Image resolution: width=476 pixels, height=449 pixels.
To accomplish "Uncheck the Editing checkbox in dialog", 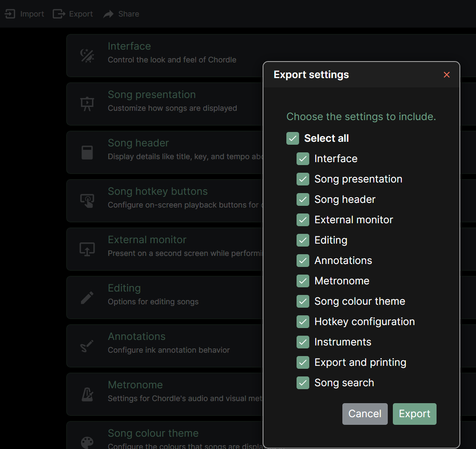I will [303, 240].
